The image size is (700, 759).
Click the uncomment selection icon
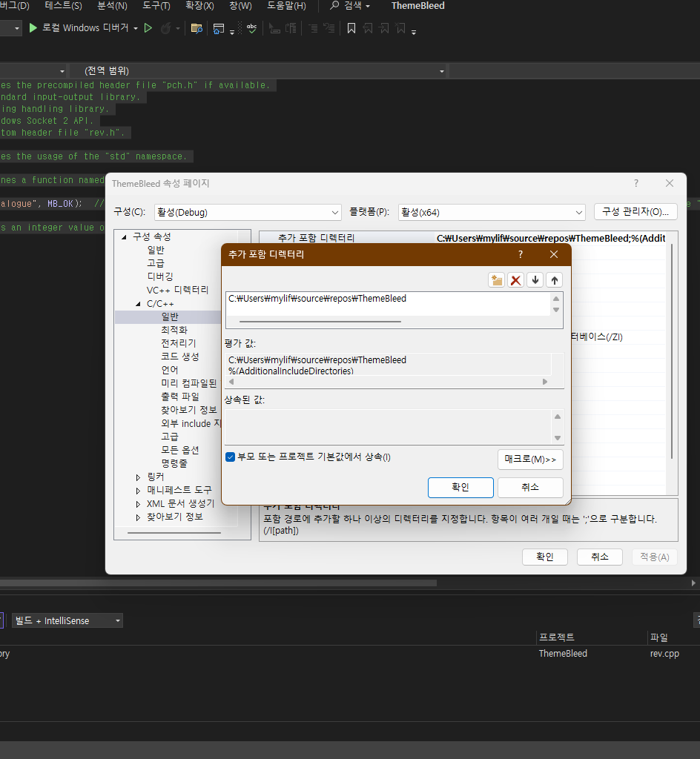[x=329, y=29]
